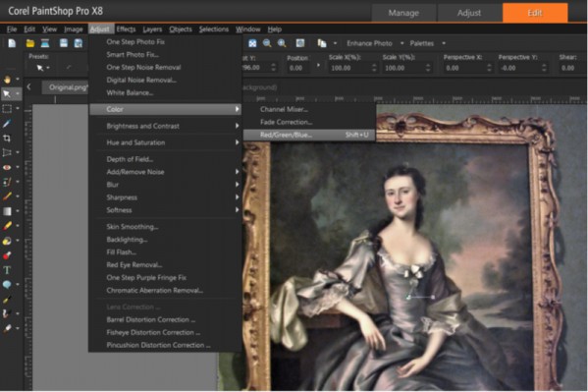The height and width of the screenshot is (392, 588).
Task: Select the Paint Brush tool
Action: [x=7, y=196]
